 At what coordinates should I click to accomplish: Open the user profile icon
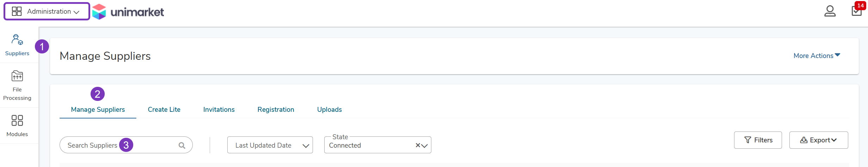pos(830,11)
